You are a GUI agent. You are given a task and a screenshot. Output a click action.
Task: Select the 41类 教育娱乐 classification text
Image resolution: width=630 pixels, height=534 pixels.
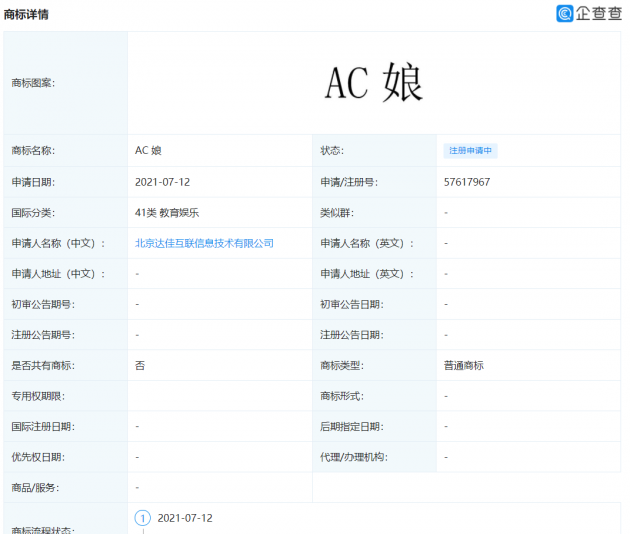coord(167,213)
